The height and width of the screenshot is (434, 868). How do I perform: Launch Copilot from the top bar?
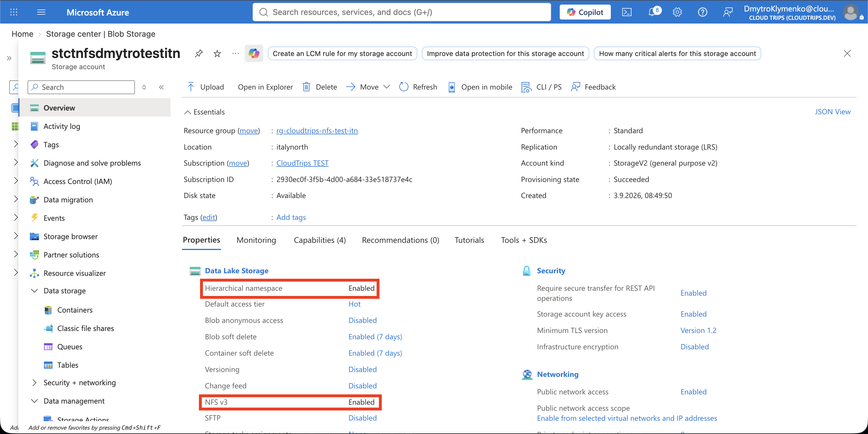pos(585,12)
